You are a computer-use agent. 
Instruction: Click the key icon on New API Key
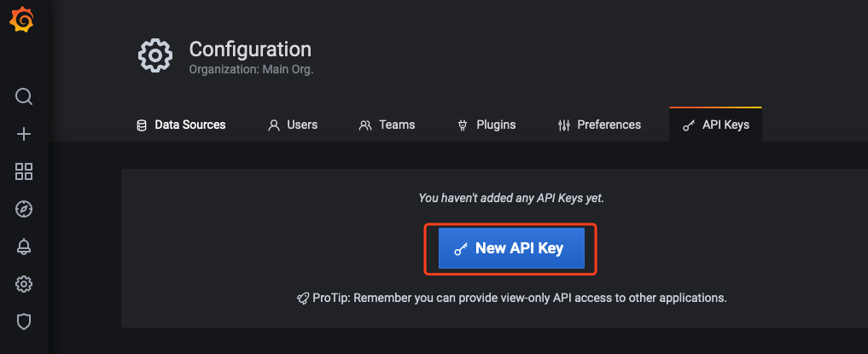[461, 249]
